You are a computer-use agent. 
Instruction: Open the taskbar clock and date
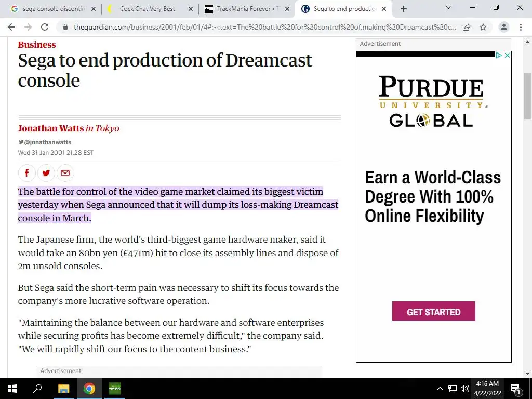[487, 389]
